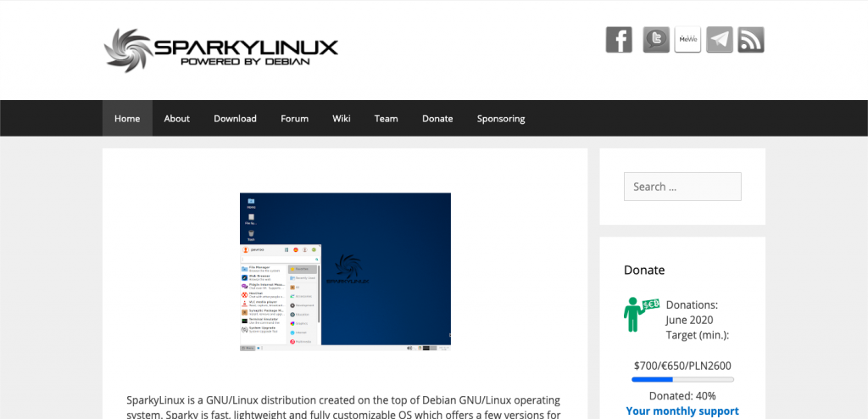Open the Facebook social icon
Screen dimensions: 868x419
(619, 40)
